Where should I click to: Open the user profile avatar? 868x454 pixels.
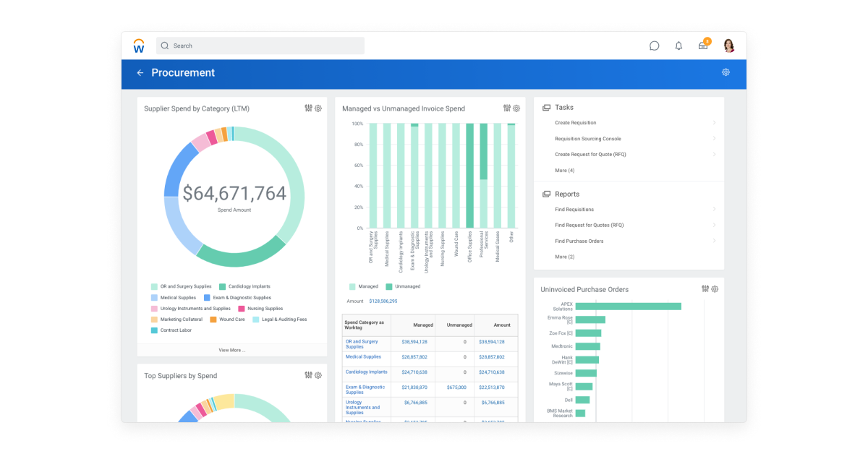[728, 46]
